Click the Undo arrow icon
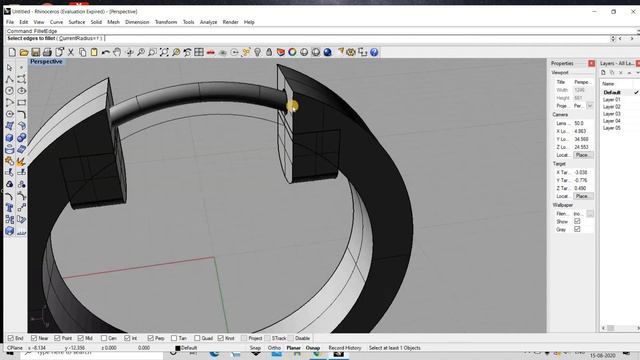 click(106, 52)
